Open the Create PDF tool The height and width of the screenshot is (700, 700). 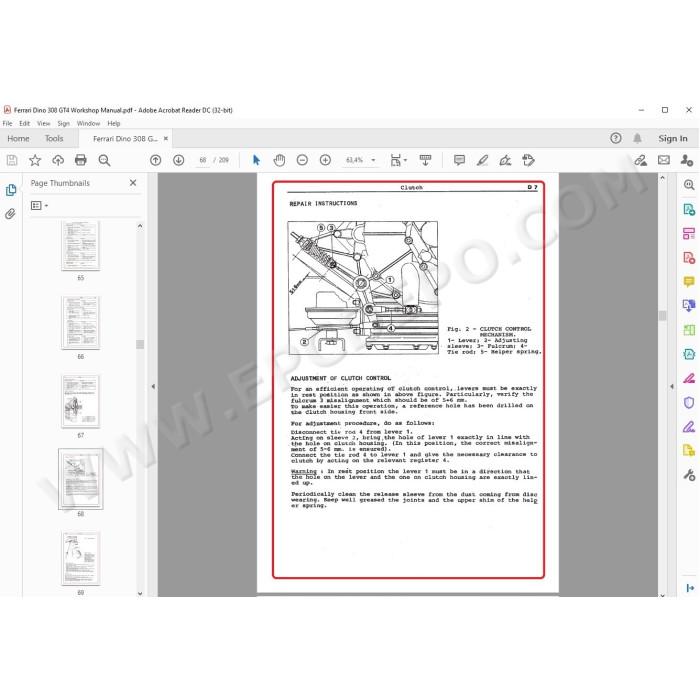689,258
